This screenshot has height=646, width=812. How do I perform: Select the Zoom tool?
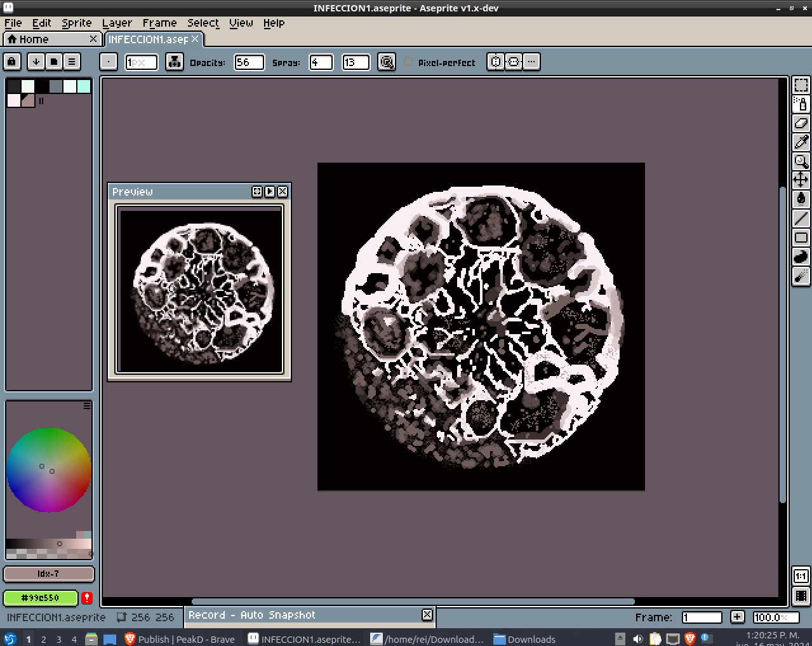click(801, 161)
